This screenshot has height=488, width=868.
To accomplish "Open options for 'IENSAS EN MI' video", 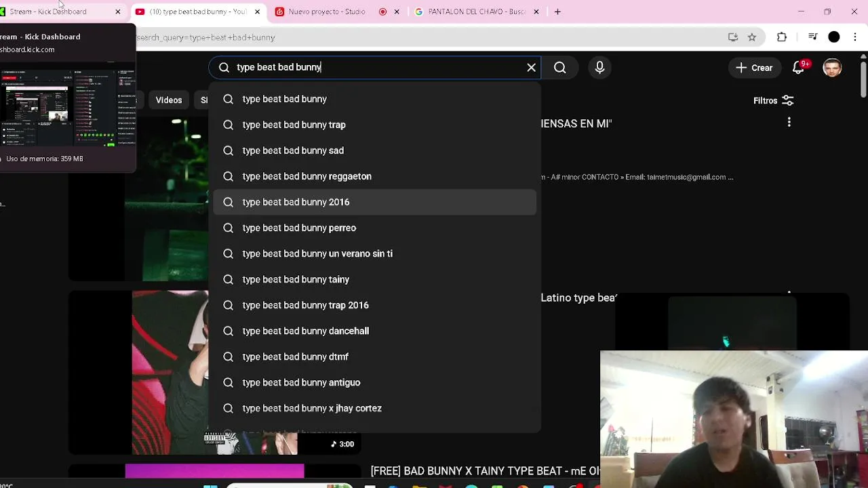I will (789, 122).
